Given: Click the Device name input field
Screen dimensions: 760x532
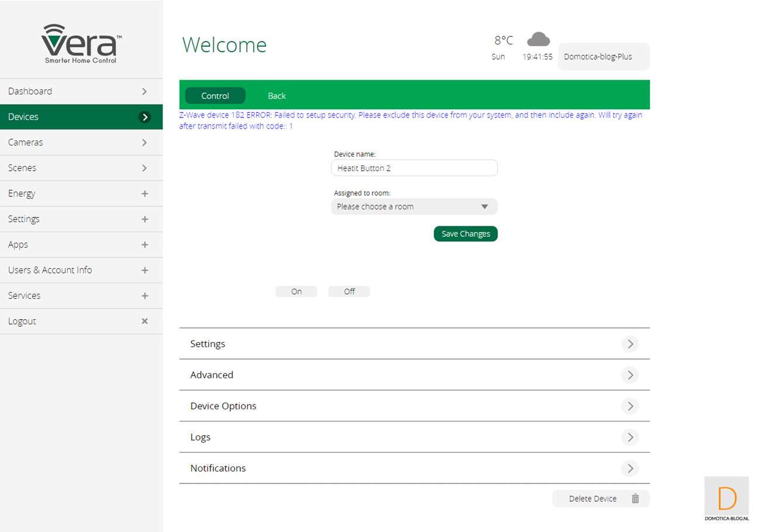Looking at the screenshot, I should 414,168.
